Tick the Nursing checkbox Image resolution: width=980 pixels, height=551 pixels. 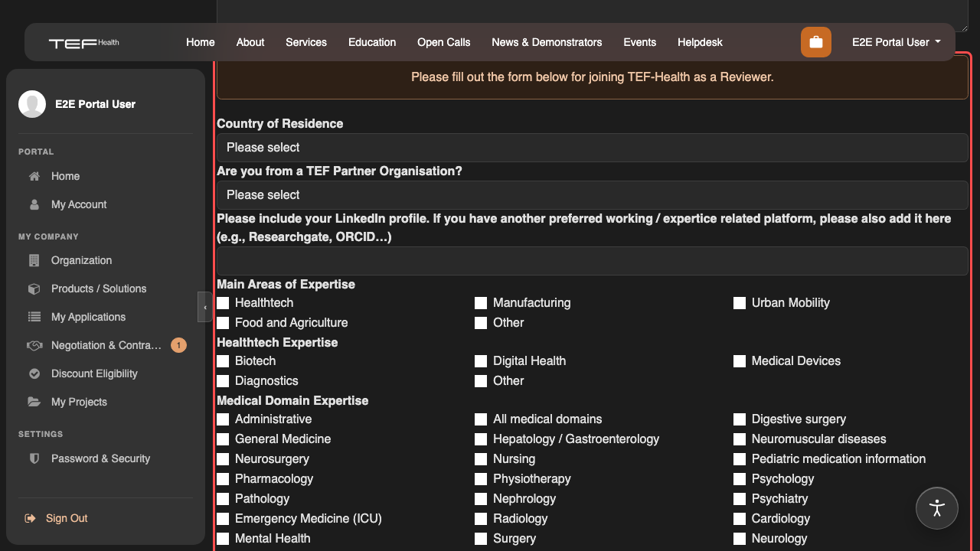pyautogui.click(x=481, y=459)
